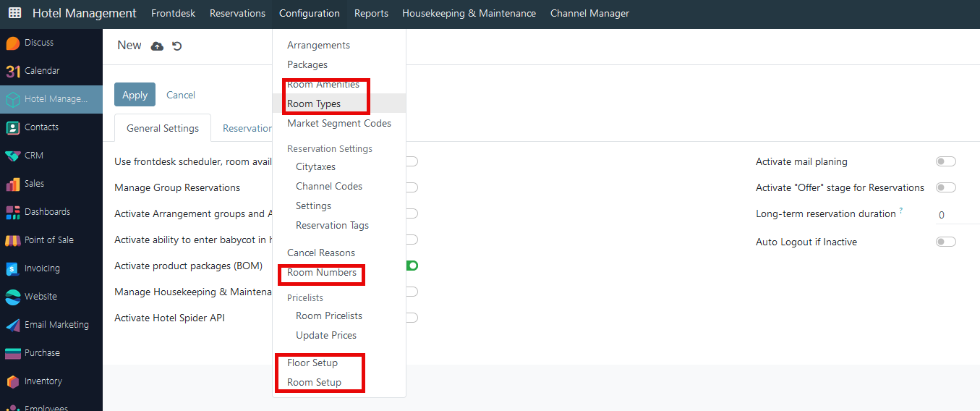Enable the Activate mail planing toggle
The height and width of the screenshot is (411, 980).
point(946,161)
